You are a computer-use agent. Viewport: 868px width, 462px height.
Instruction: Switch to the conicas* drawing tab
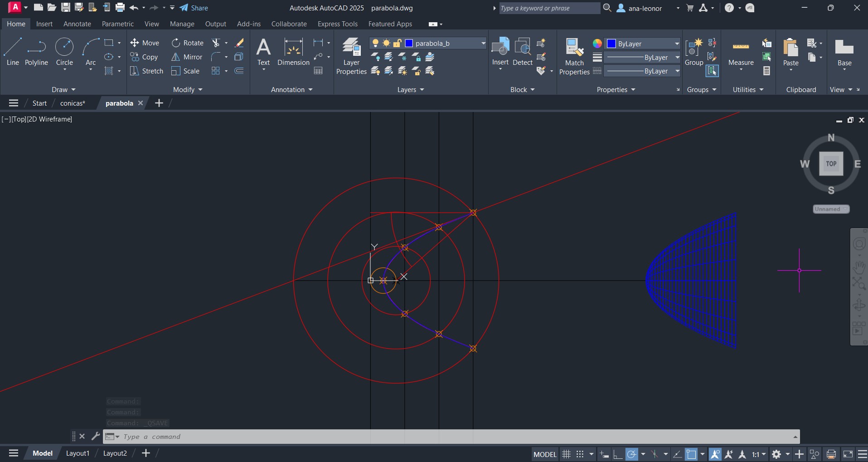coord(73,103)
